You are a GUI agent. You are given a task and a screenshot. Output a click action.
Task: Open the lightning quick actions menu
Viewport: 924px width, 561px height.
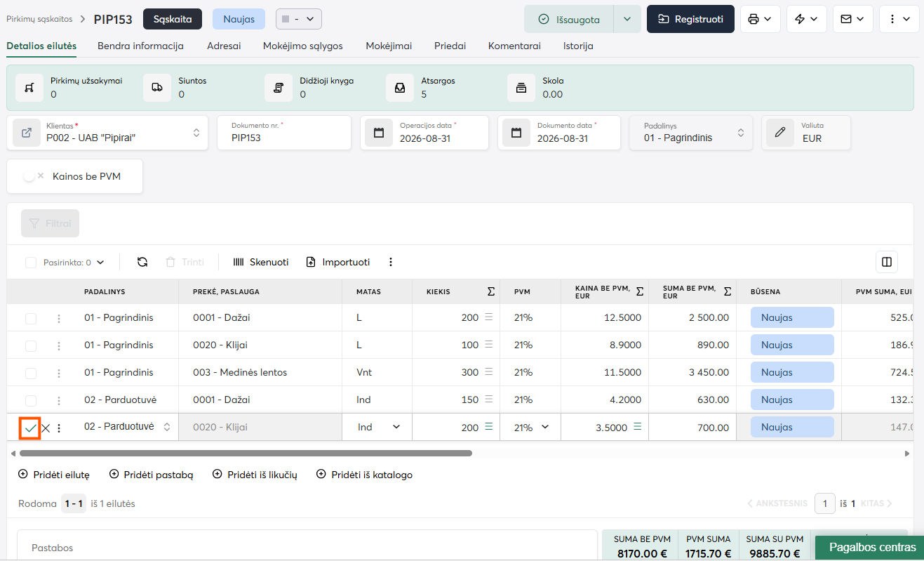[x=807, y=19]
